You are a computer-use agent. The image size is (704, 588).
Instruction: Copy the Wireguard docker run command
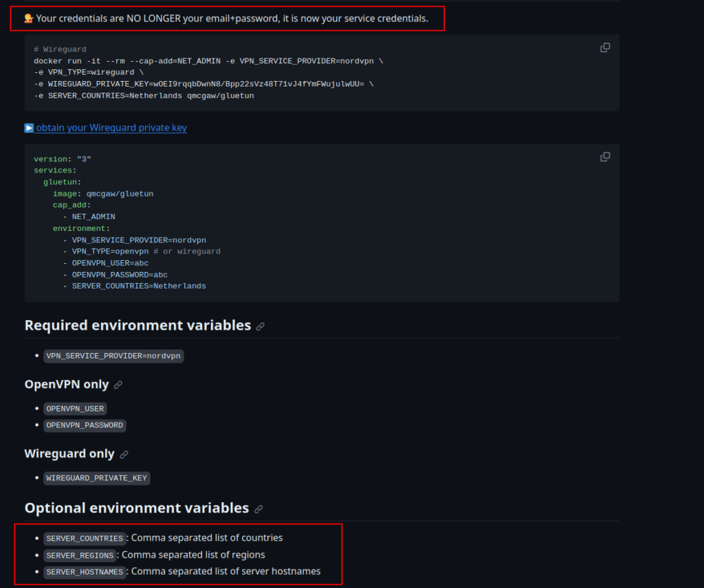tap(605, 47)
